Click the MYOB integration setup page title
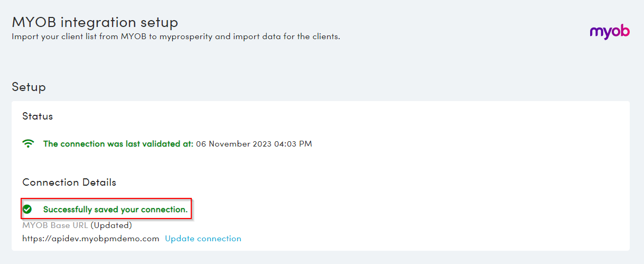The height and width of the screenshot is (264, 644). (x=95, y=22)
